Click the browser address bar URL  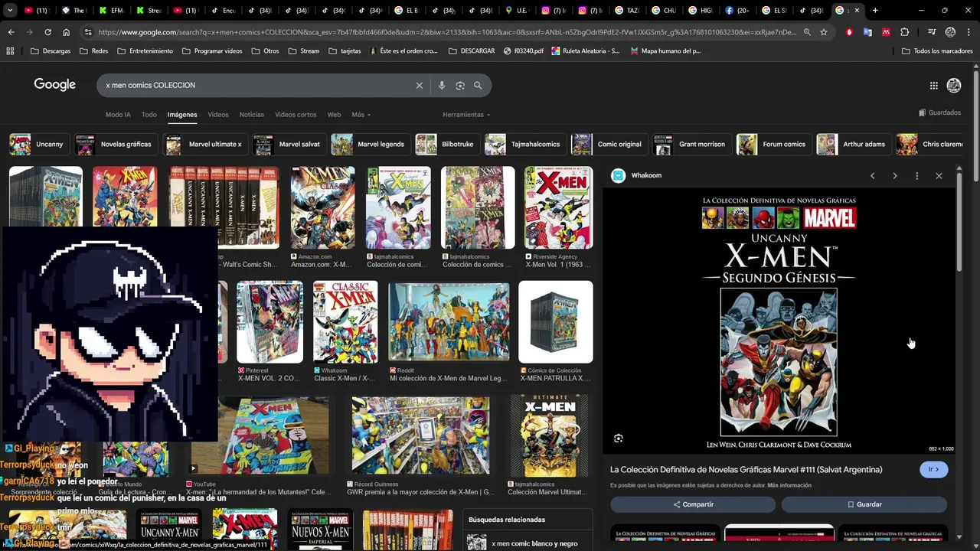pyautogui.click(x=448, y=32)
